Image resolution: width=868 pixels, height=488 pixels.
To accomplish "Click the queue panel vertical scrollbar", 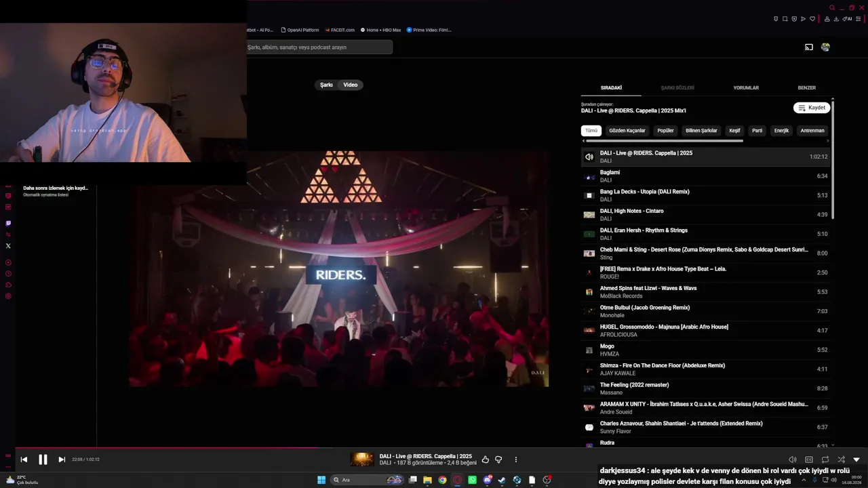I will pos(832,160).
